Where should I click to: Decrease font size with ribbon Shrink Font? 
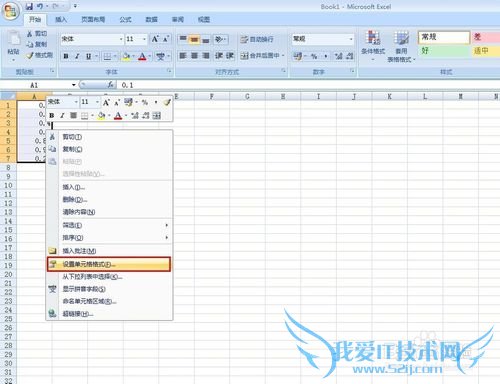tap(165, 39)
